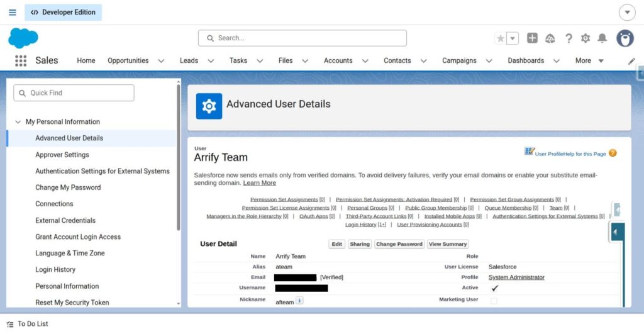The image size is (644, 334).
Task: Click the Developer Edition badge
Action: [x=64, y=13]
